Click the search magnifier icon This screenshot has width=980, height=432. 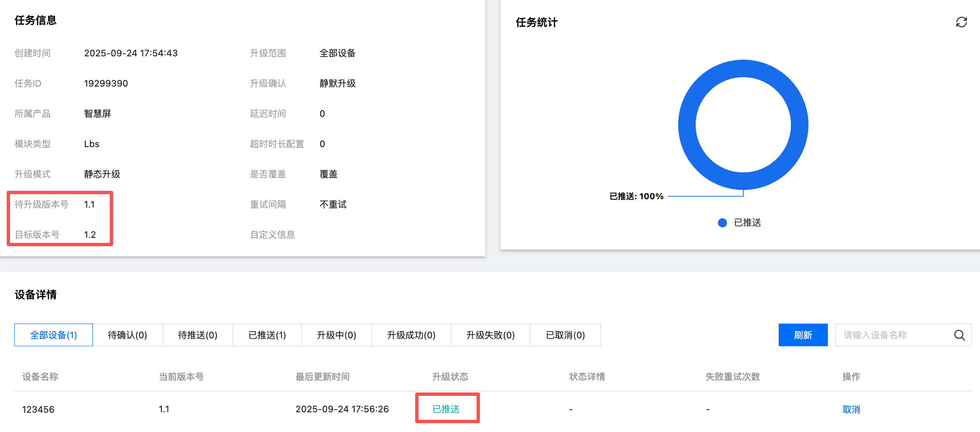click(959, 335)
